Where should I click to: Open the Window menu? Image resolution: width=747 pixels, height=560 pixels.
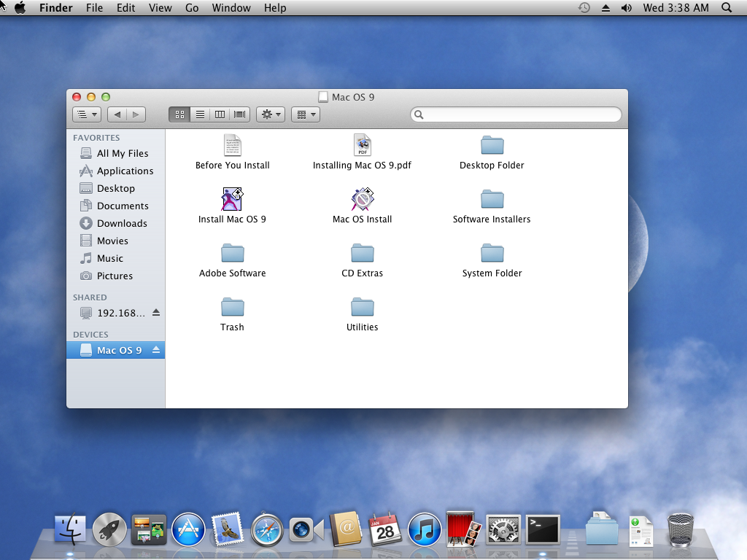[x=231, y=7]
